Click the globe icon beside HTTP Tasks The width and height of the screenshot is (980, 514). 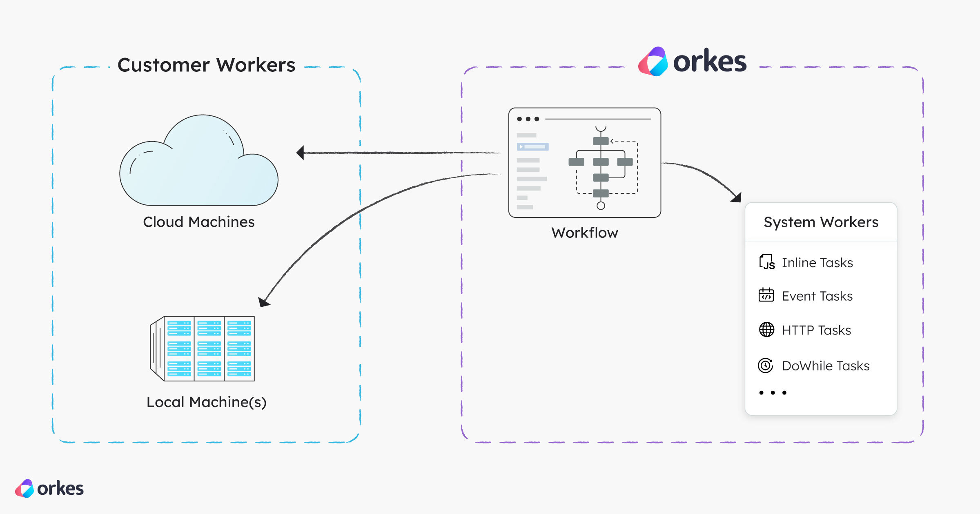[766, 330]
